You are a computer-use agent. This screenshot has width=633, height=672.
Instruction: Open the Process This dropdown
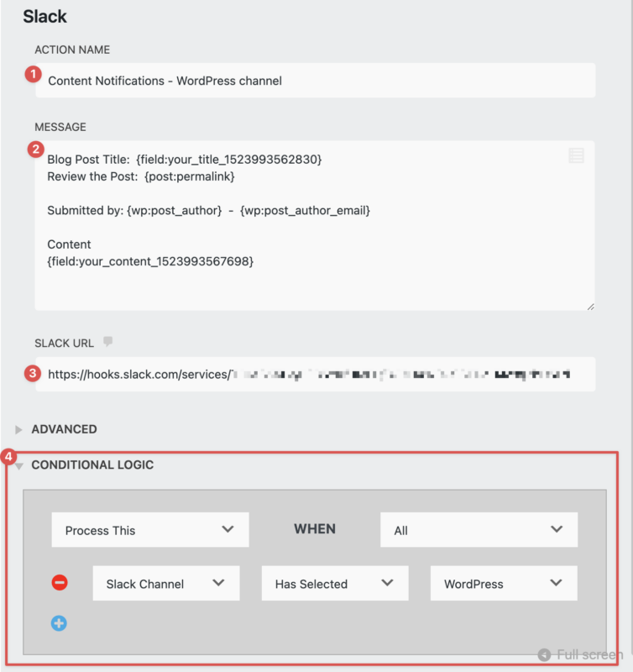click(149, 529)
